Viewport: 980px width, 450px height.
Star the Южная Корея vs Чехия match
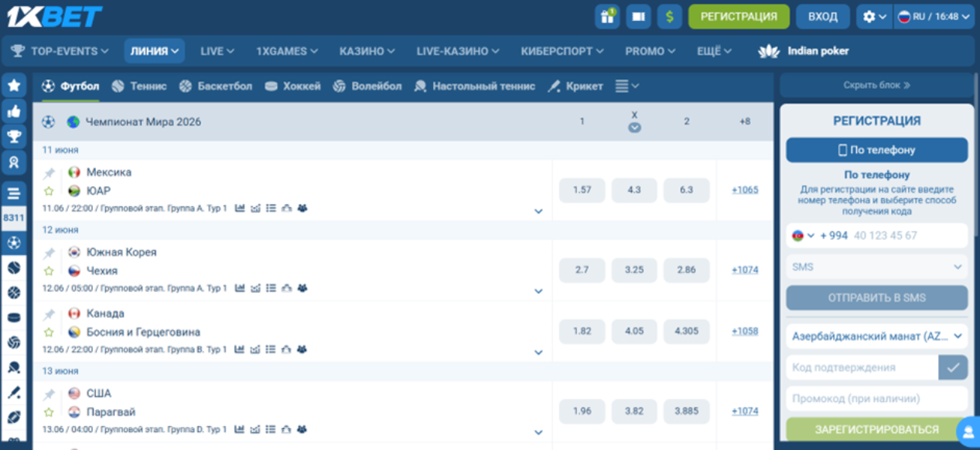tap(49, 271)
